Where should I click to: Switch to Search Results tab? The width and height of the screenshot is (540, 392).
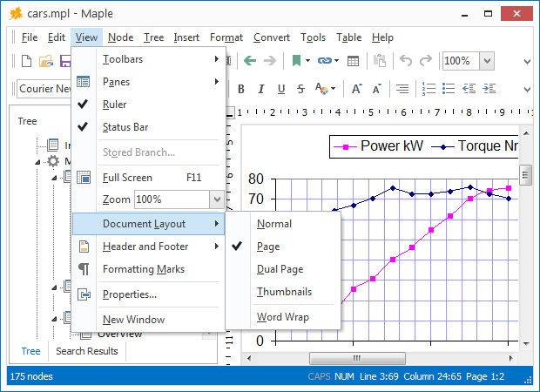point(87,351)
